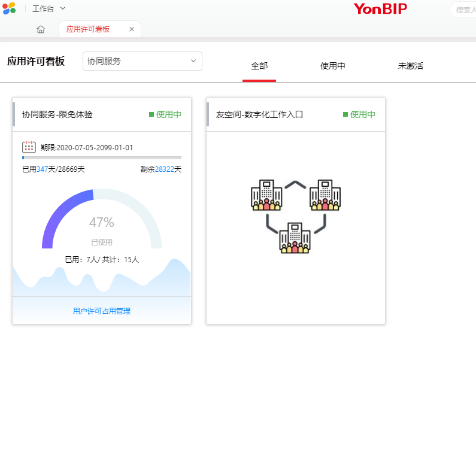
Task: Click the license days progress bar
Action: 102,157
